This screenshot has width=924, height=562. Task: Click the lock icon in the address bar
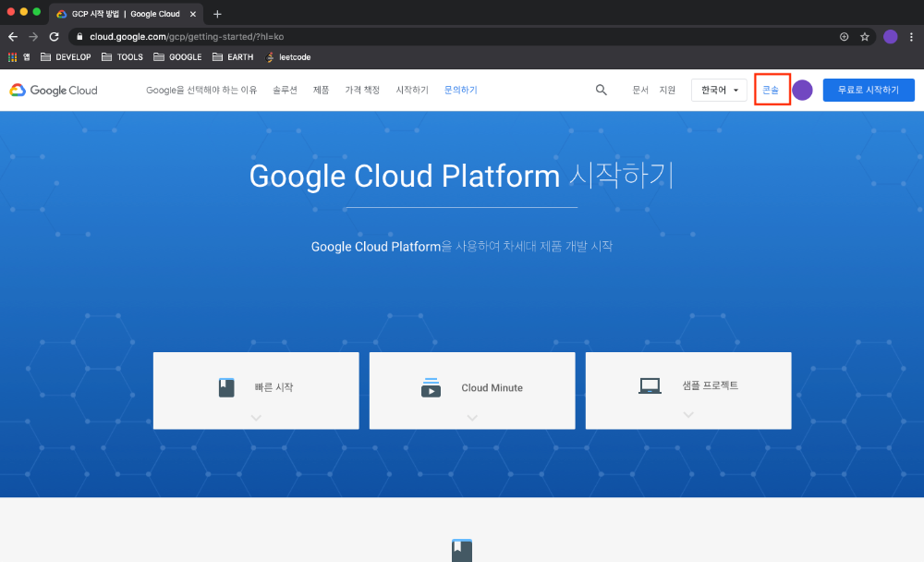click(79, 37)
